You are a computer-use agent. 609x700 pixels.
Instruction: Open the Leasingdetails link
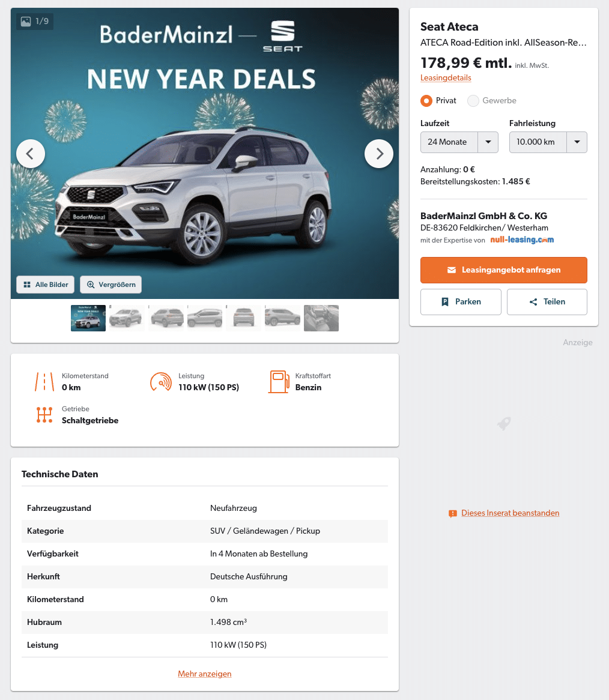(x=446, y=77)
